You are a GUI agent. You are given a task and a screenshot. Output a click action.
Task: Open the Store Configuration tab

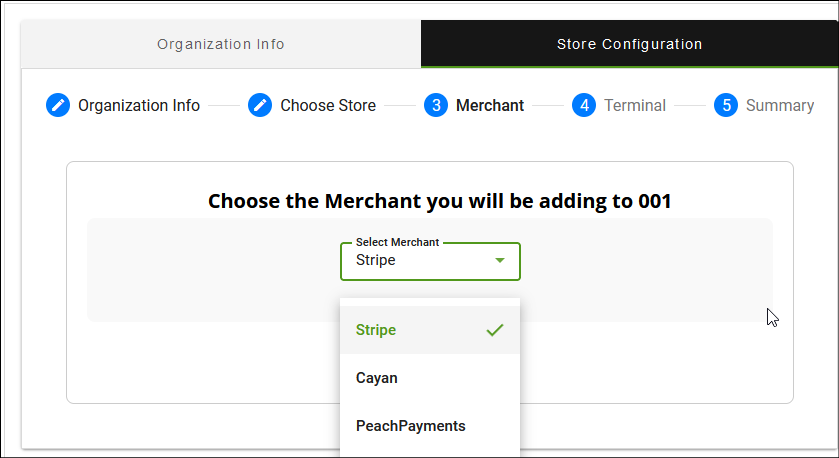pos(629,44)
